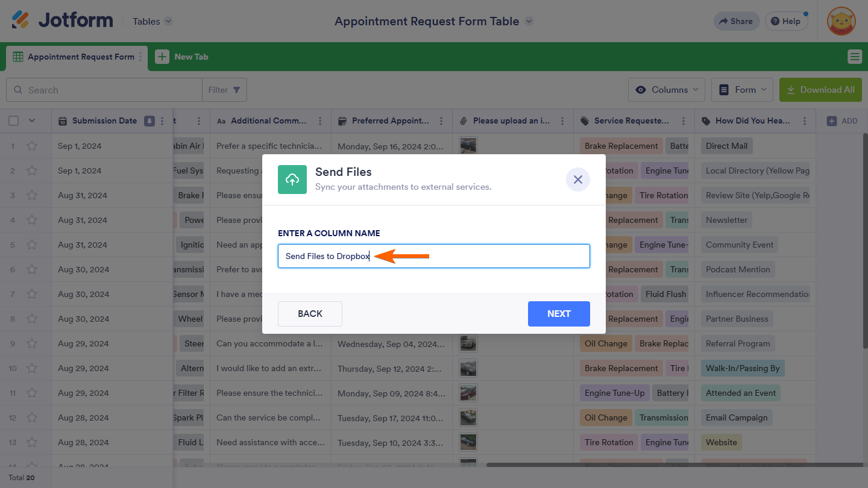Toggle the select-all rows checkbox
Image resolution: width=868 pixels, height=488 pixels.
[14, 120]
